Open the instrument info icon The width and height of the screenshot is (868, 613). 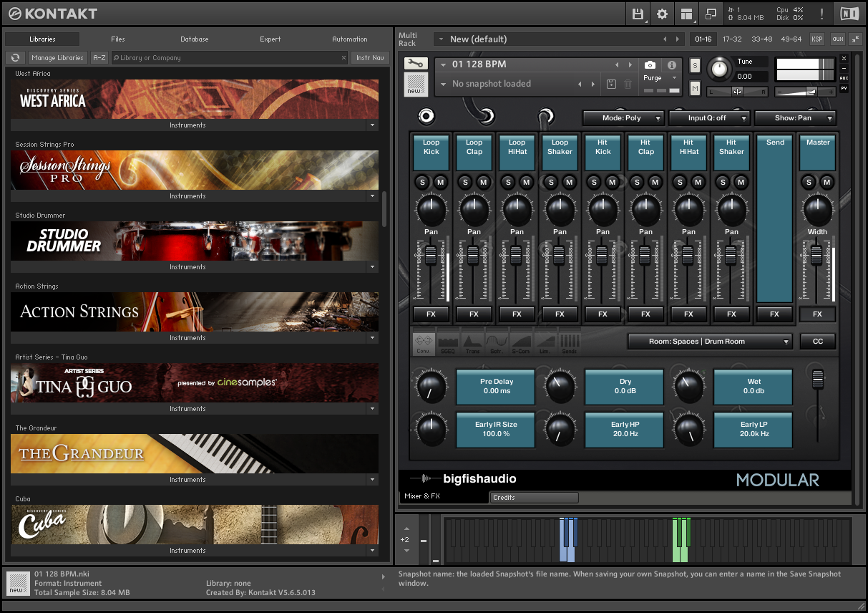tap(671, 64)
